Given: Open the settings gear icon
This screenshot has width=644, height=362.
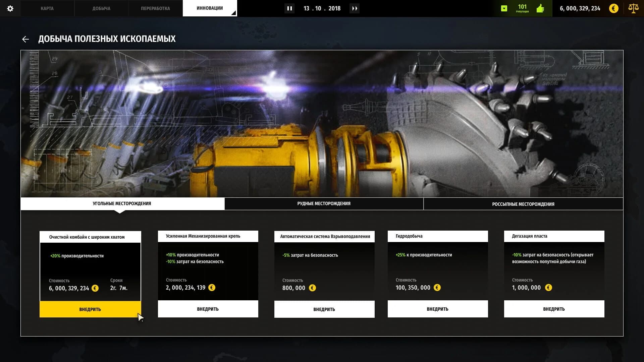Looking at the screenshot, I should (10, 8).
